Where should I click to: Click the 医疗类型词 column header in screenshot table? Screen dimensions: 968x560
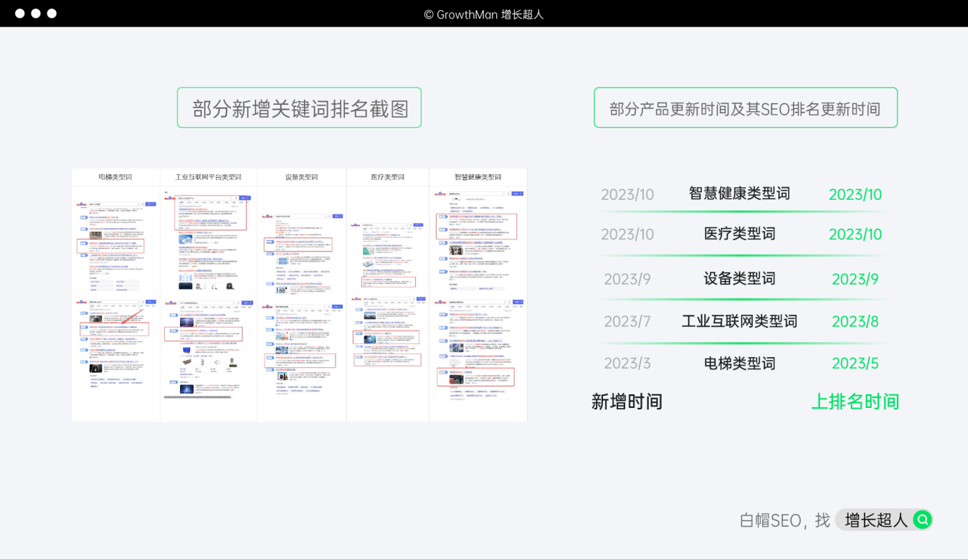pyautogui.click(x=387, y=177)
